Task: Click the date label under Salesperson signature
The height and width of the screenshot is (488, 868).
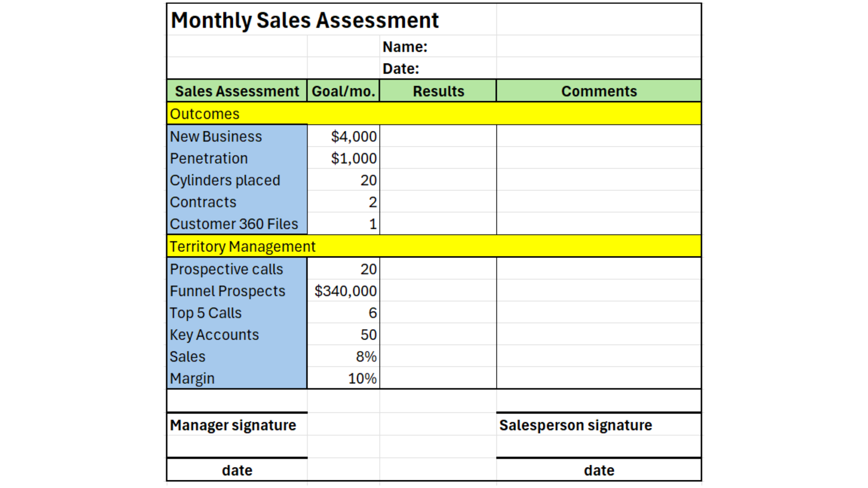Action: pos(599,470)
